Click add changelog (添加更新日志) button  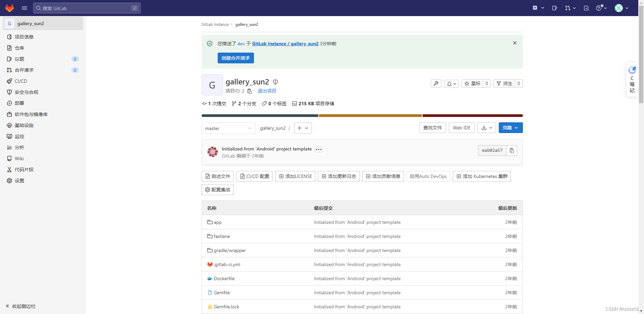339,176
